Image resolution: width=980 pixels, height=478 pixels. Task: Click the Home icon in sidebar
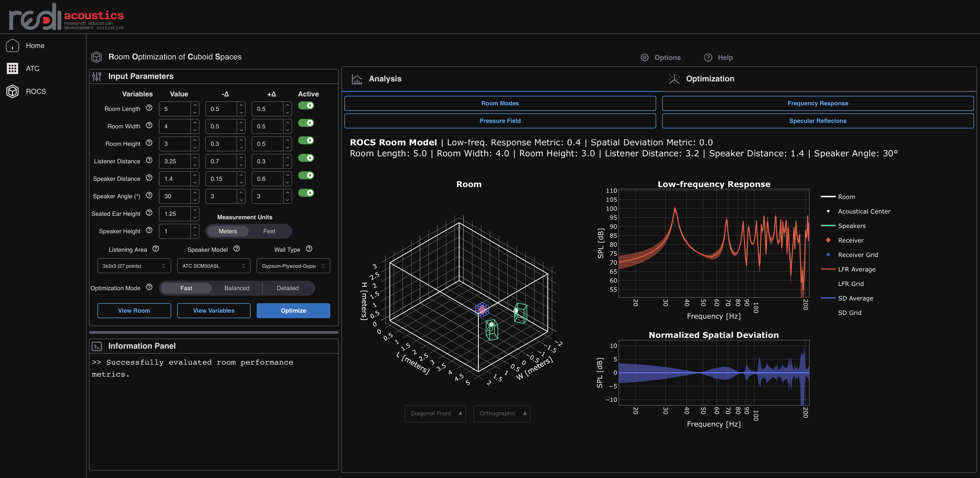[x=12, y=46]
